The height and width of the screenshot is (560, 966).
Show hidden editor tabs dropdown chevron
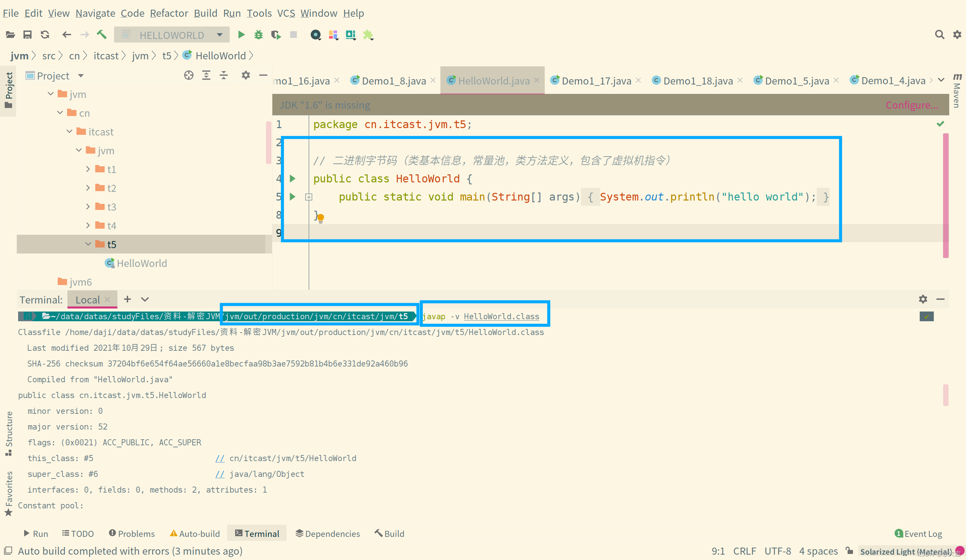pos(941,80)
